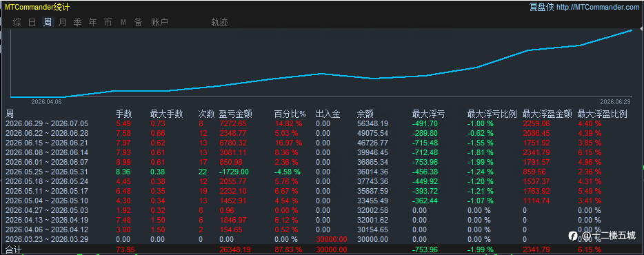644x255 pixels.
Task: Click profit value 7272.65
Action: (233, 123)
